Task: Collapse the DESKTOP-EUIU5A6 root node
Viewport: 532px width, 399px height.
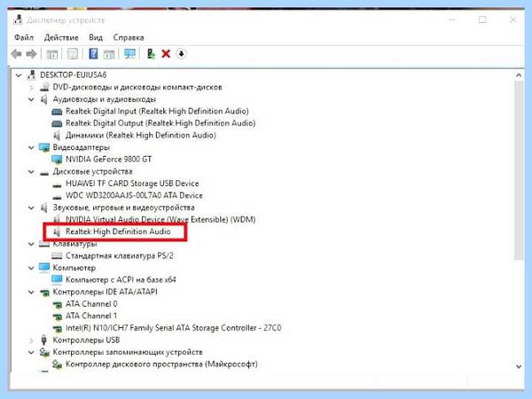Action: coord(19,75)
